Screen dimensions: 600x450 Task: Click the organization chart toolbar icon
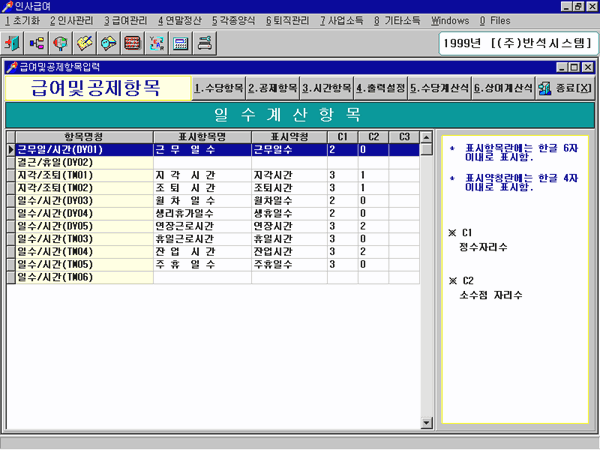tap(38, 44)
